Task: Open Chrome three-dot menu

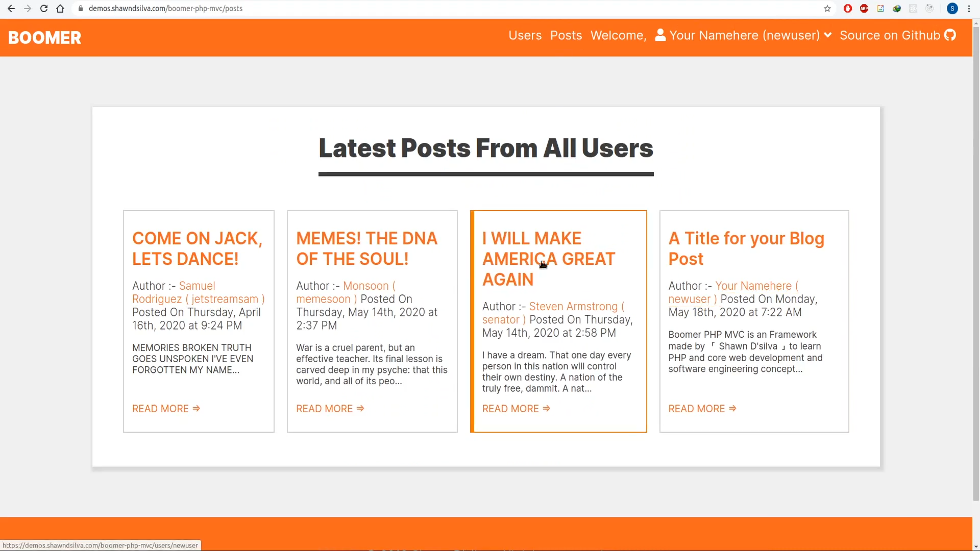Action: pos(969,9)
